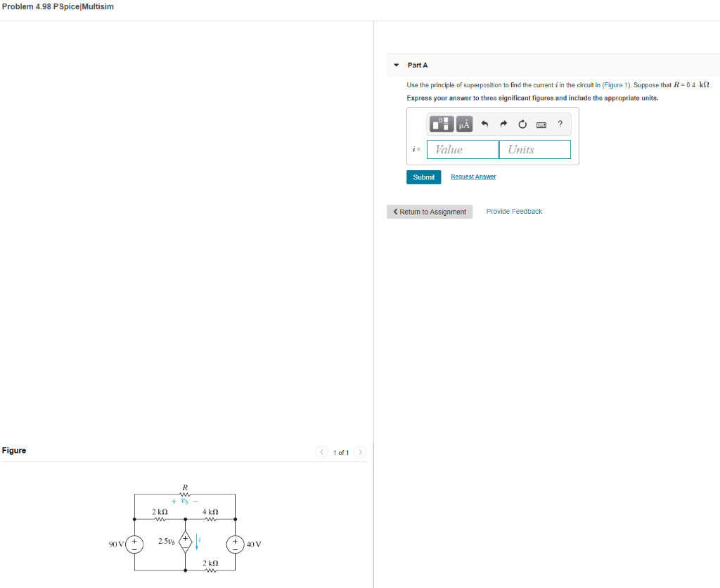Viewport: 720px width, 588px height.
Task: Click the question mark help icon
Action: click(x=560, y=124)
